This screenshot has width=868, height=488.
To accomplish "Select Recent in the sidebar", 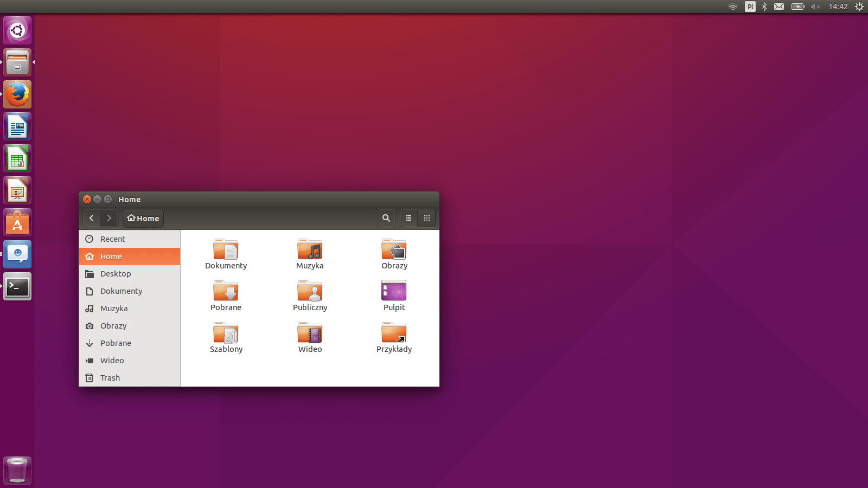I will 130,239.
